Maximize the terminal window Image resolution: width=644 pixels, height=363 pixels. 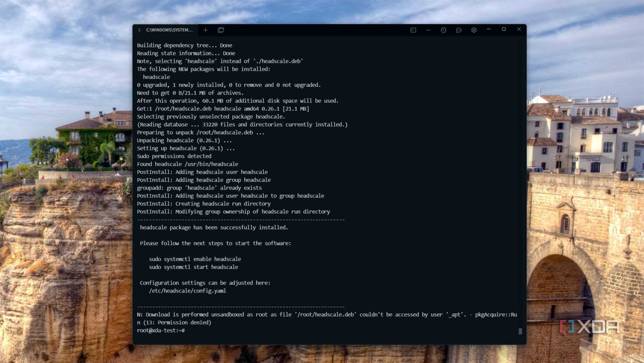point(504,29)
